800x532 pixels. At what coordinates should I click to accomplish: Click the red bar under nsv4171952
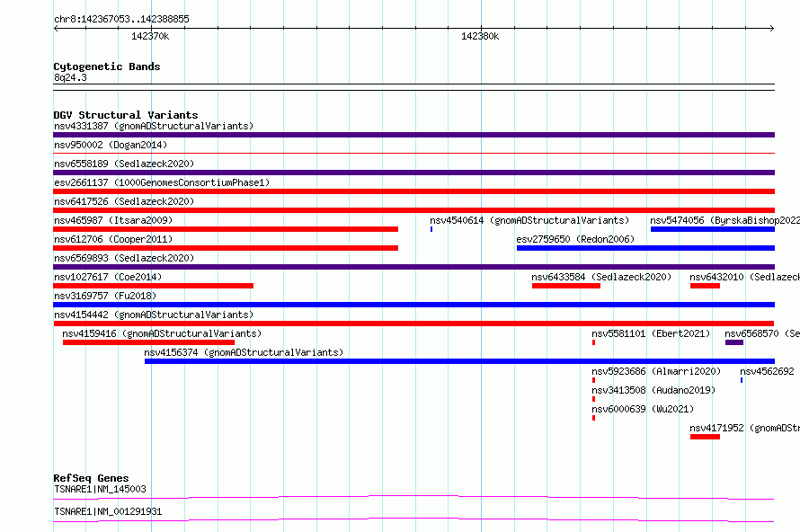(705, 437)
